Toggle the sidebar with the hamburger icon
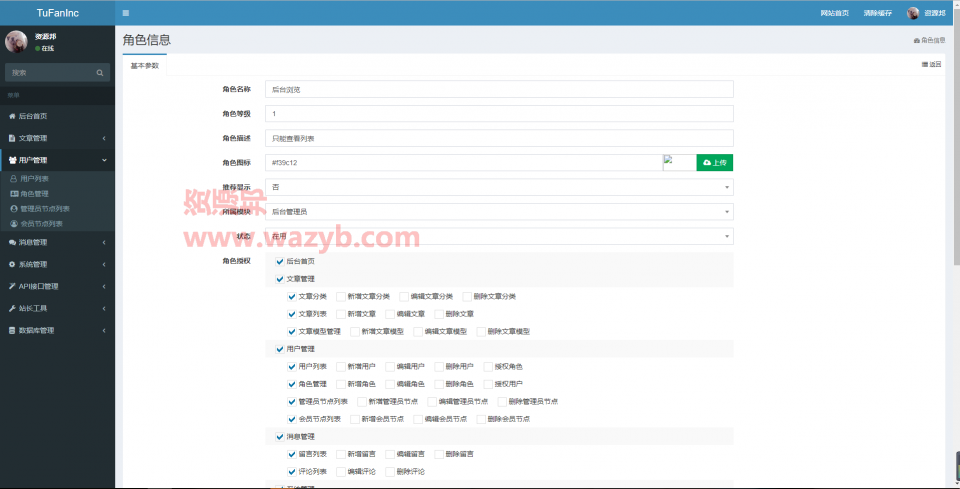 126,13
